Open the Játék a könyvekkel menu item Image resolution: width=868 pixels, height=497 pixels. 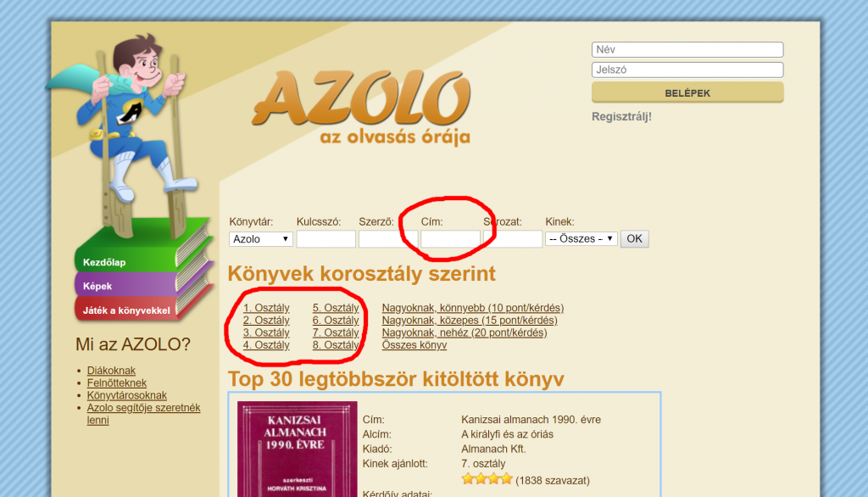click(126, 310)
